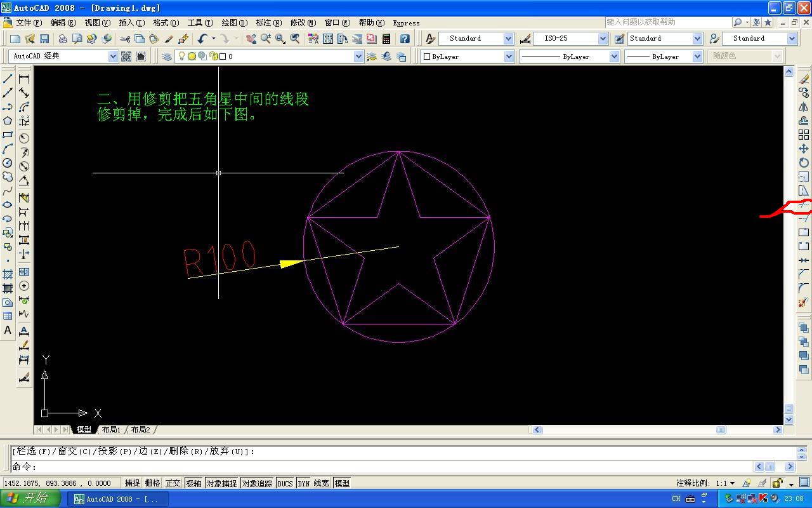Pick the Polygon drawing tool
Image resolution: width=812 pixels, height=508 pixels.
(8, 121)
